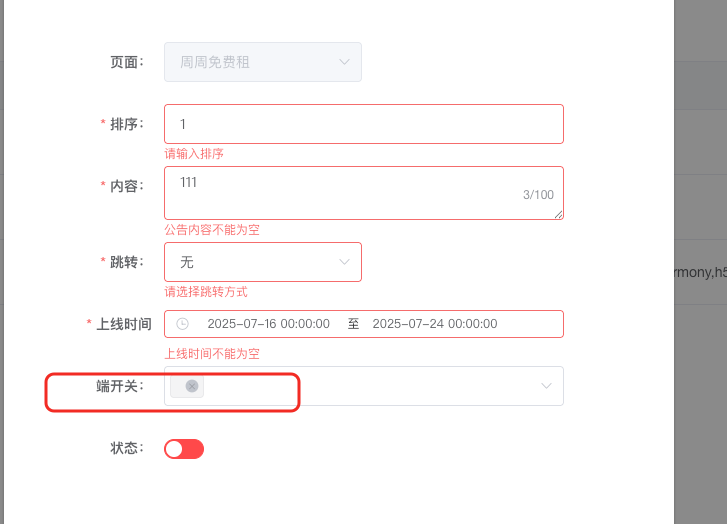
Task: Click the 上线时间 label
Action: (124, 324)
